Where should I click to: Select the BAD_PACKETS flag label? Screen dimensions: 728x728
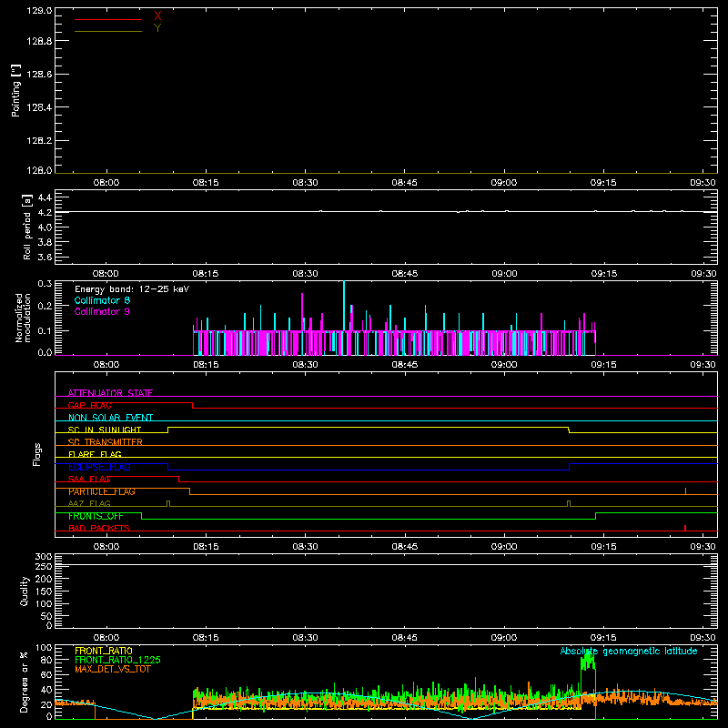pos(99,529)
